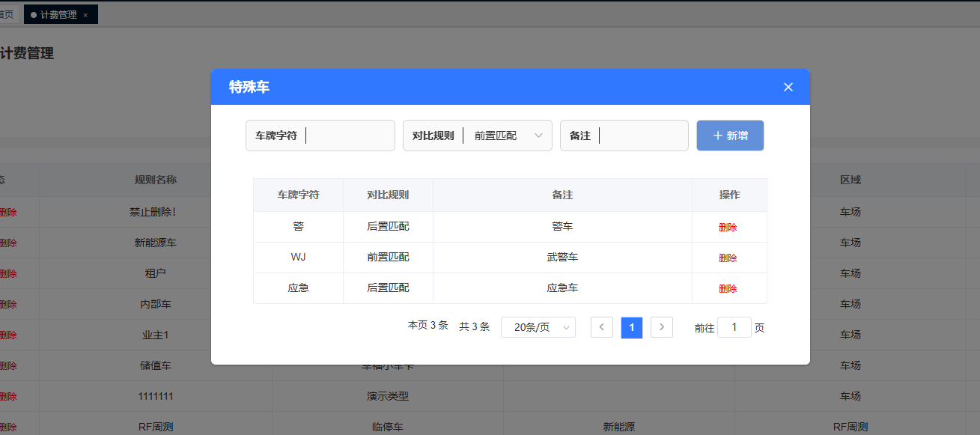Delete the WJ row in the dialog
Viewport: 980px width, 435px height.
coord(728,258)
